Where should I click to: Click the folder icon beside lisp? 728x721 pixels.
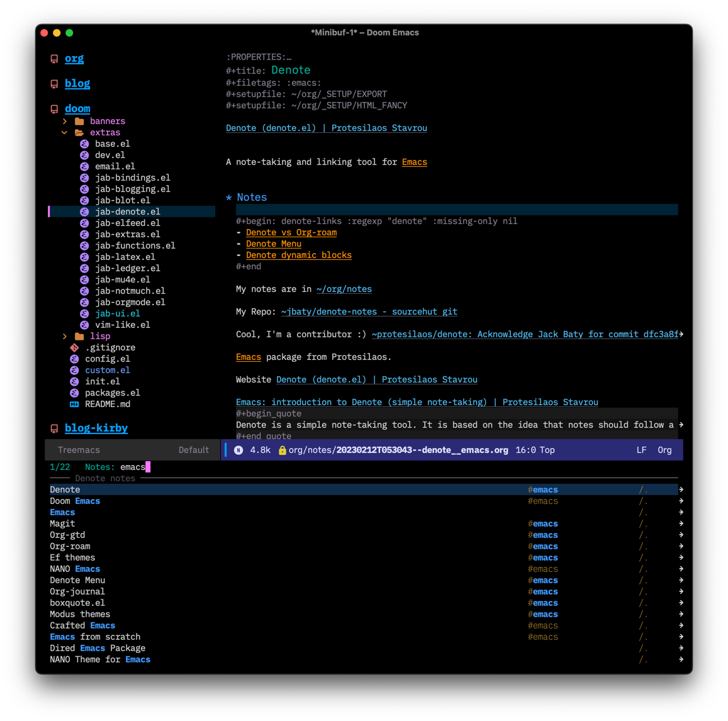[78, 336]
